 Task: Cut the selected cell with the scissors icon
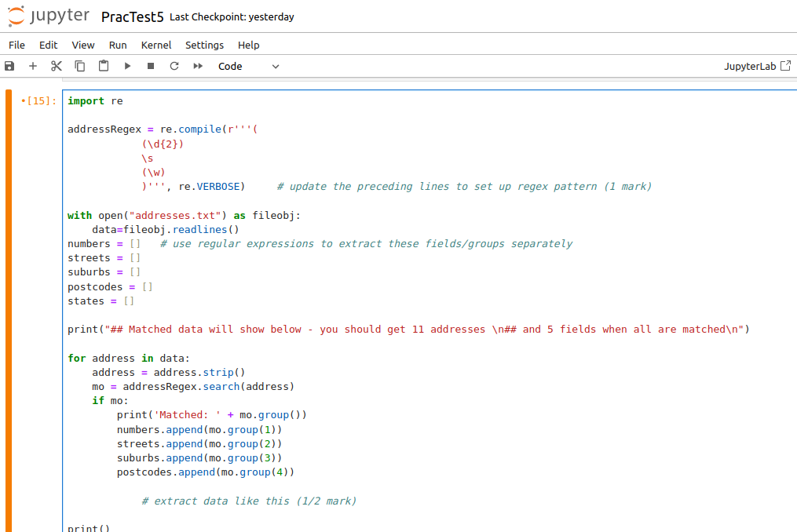click(x=57, y=66)
